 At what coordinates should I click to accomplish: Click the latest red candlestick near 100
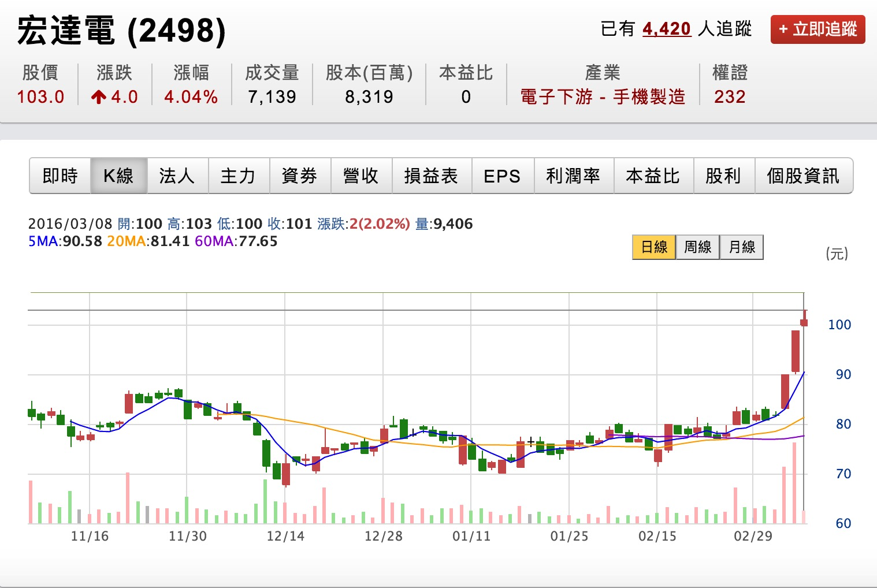tap(804, 322)
